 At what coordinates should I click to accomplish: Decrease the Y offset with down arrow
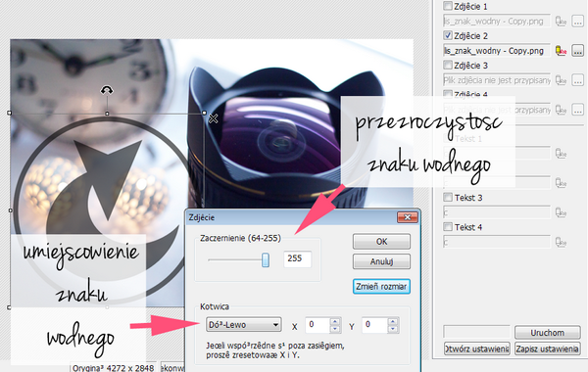tap(393, 329)
